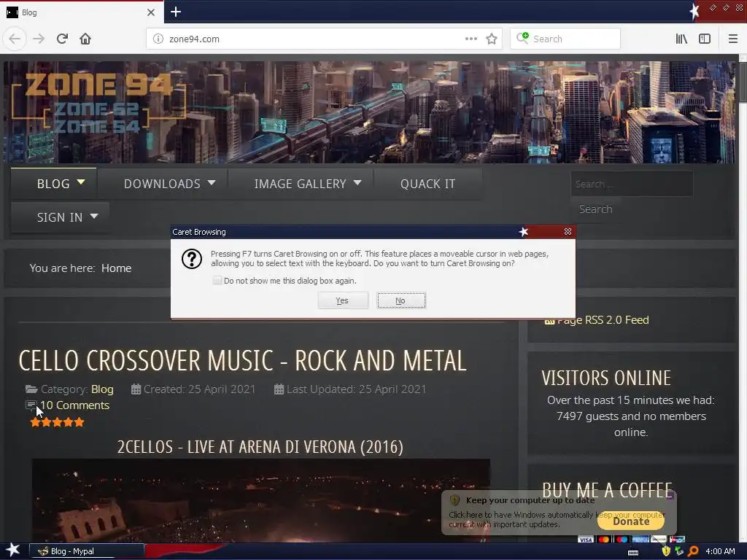The width and height of the screenshot is (747, 560).
Task: Click the comments speech bubble icon
Action: coord(31,405)
